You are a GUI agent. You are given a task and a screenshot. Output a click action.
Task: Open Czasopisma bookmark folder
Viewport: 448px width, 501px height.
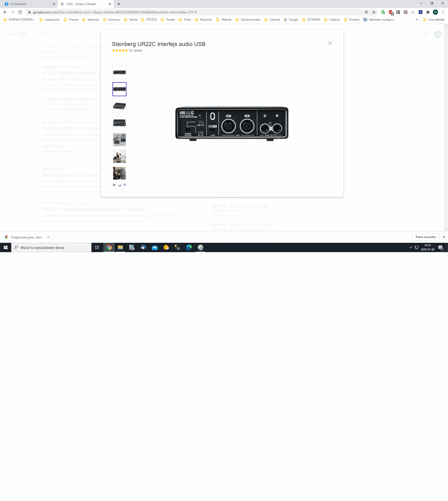pyautogui.click(x=49, y=20)
